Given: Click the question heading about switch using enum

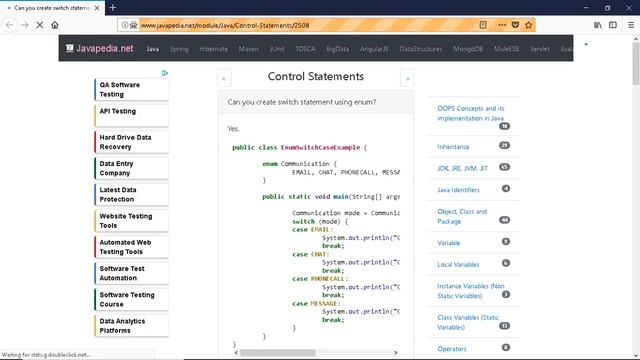Looking at the screenshot, I should [x=302, y=102].
